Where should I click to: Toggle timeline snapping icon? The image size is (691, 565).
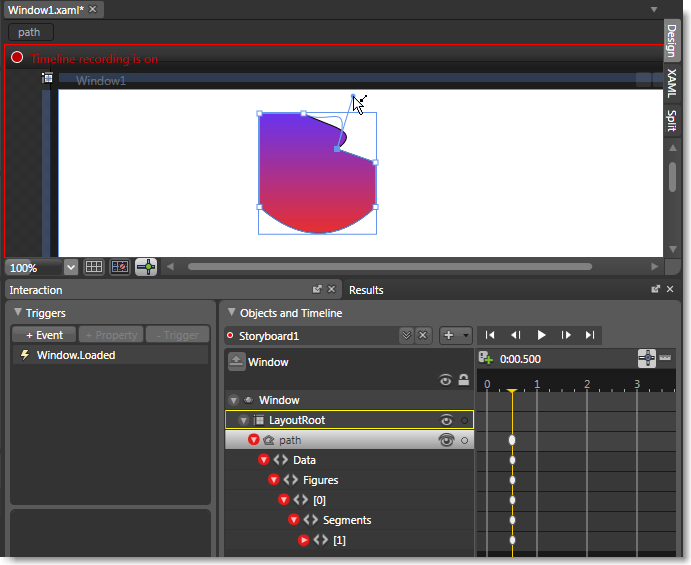tap(647, 358)
